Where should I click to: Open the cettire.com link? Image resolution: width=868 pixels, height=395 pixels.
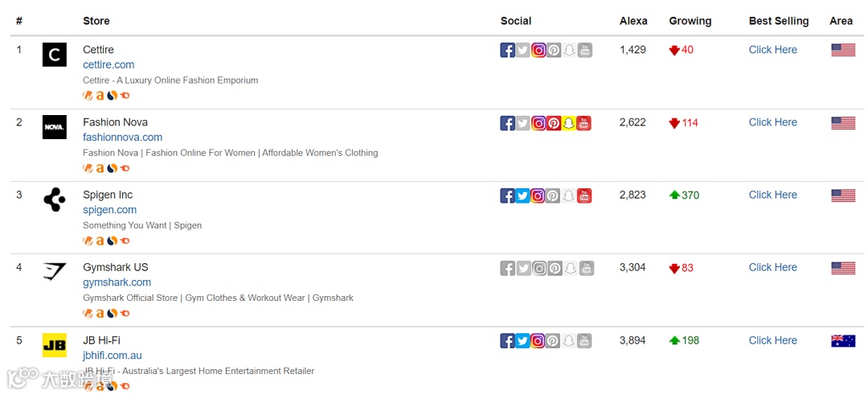pos(108,64)
